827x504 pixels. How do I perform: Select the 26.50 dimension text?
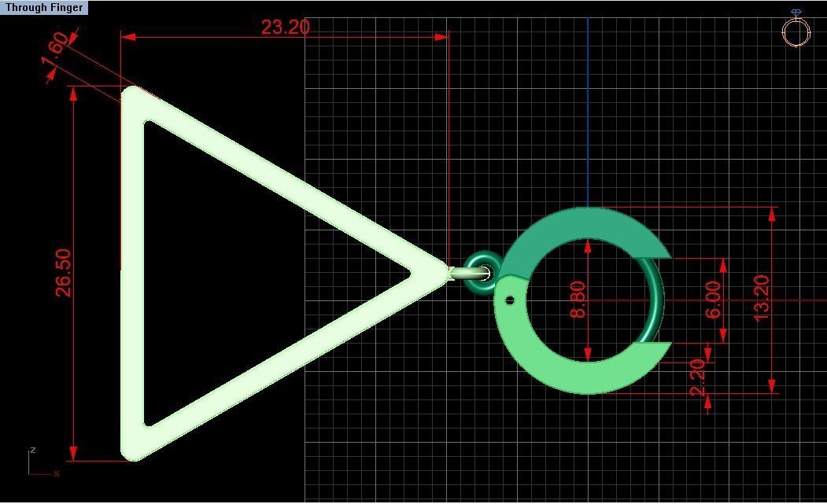63,273
